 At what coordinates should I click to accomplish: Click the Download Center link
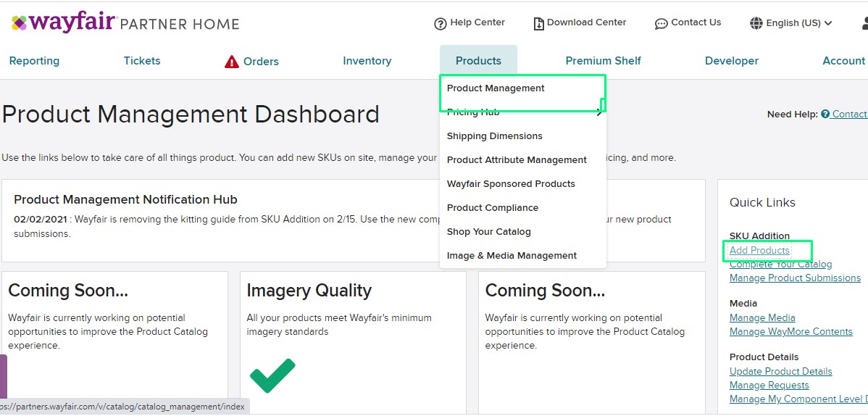[x=586, y=22]
